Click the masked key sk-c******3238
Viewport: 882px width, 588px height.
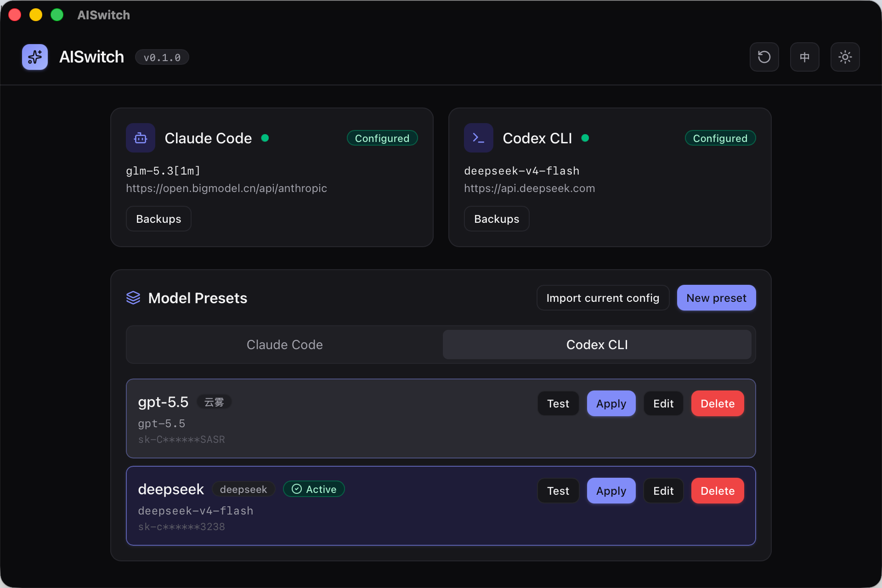181,527
